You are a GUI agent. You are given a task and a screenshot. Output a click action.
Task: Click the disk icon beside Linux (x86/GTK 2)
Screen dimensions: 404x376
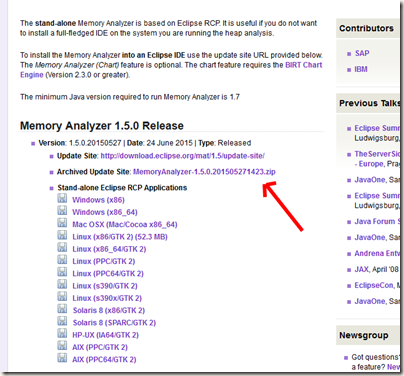[x=62, y=235]
